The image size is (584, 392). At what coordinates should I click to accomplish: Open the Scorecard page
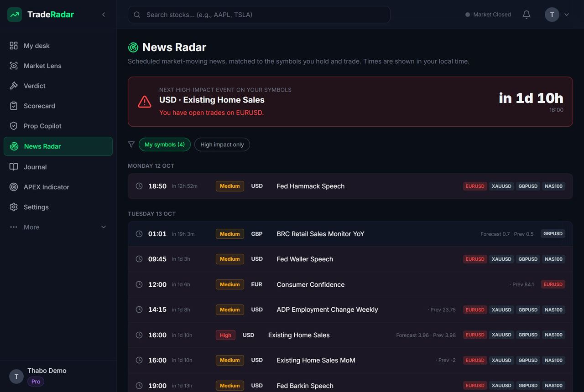(x=58, y=106)
